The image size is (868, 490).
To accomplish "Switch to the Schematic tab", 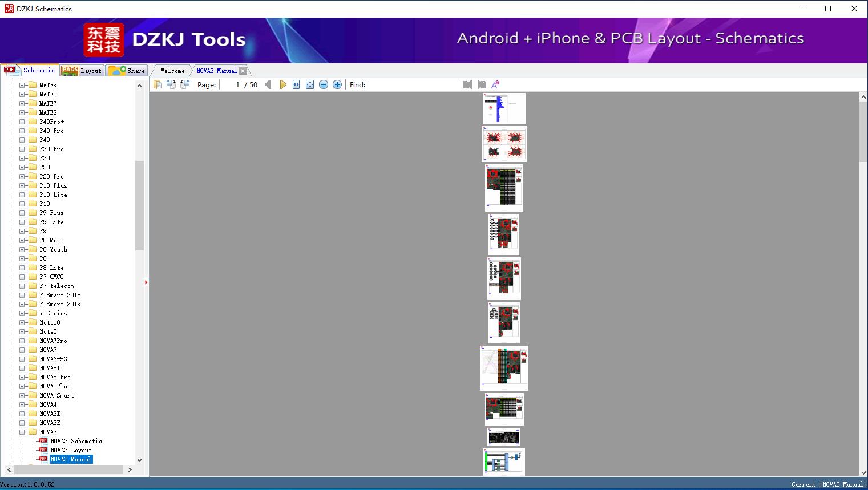I will [30, 70].
